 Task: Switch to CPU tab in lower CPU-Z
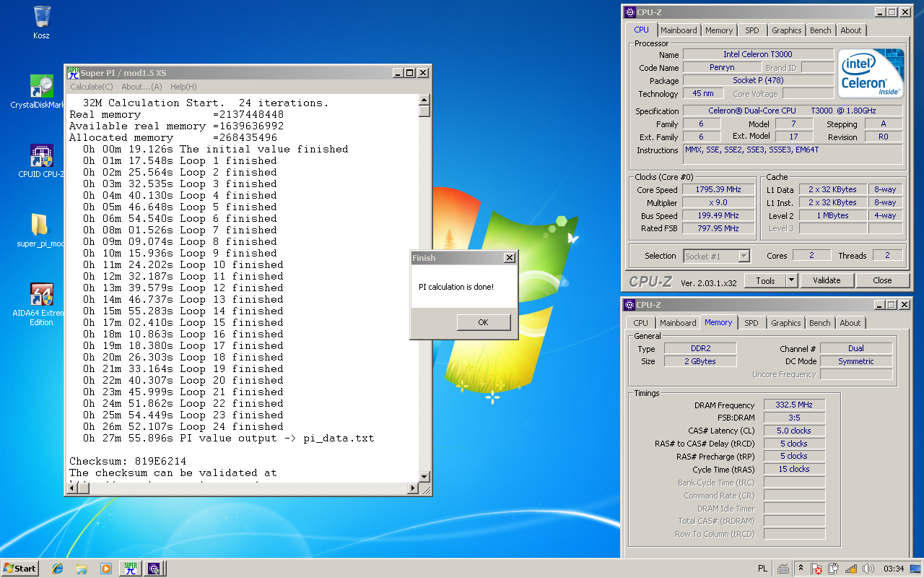[640, 323]
